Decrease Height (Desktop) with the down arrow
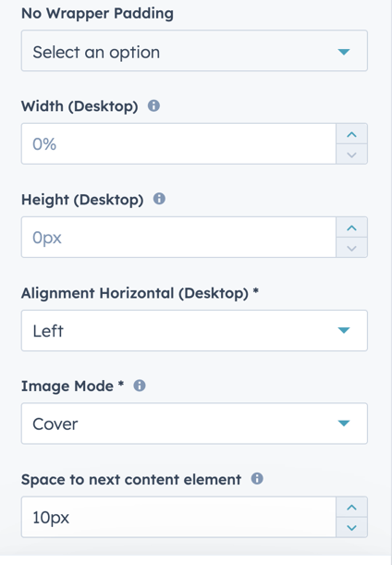 point(351,248)
